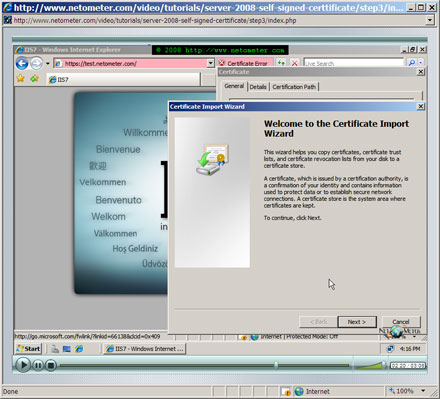Cancel the Certificate Import Wizard
Viewport: 440px width, 399px height.
[401, 322]
